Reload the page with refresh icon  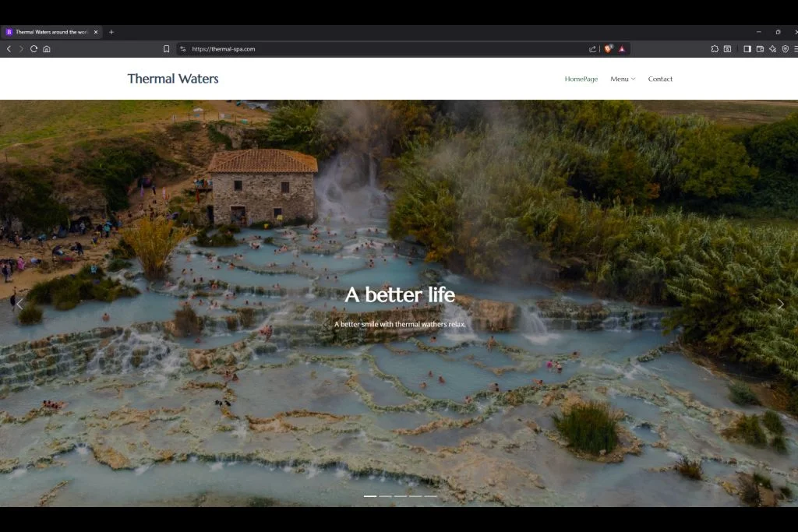[34, 49]
